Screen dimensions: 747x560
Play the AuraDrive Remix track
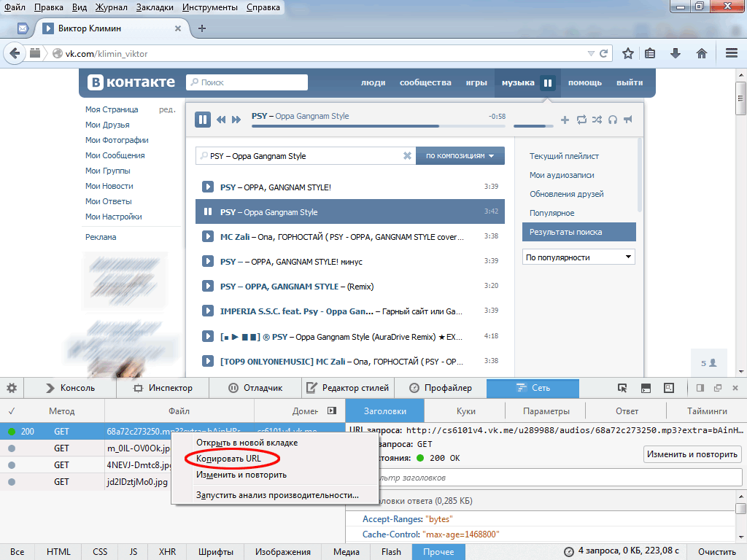coord(208,336)
